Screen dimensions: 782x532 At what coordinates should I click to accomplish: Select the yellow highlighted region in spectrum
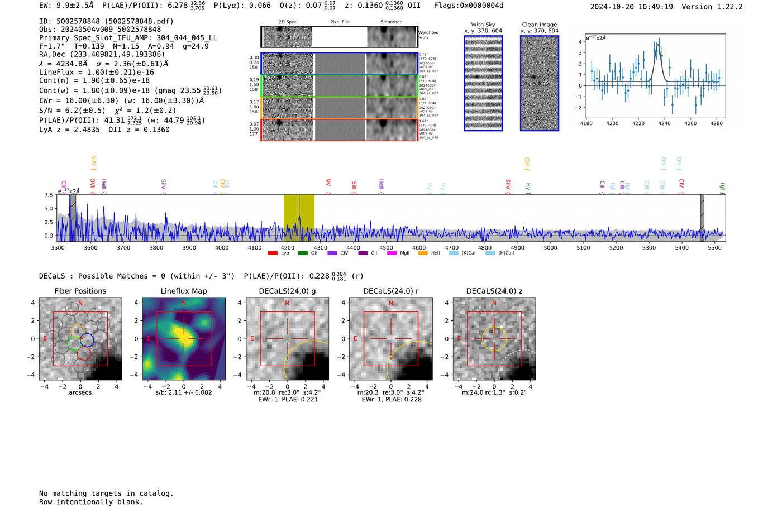point(299,218)
